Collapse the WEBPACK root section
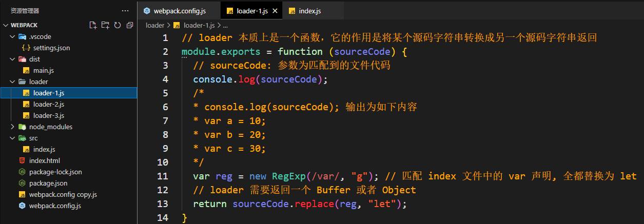Screen dimensions: 644x224 [6, 25]
